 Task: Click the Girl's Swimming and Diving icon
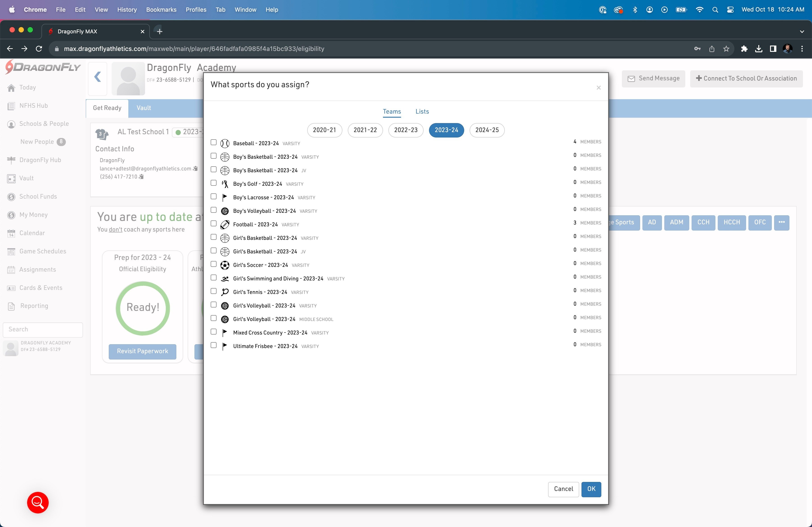225,279
